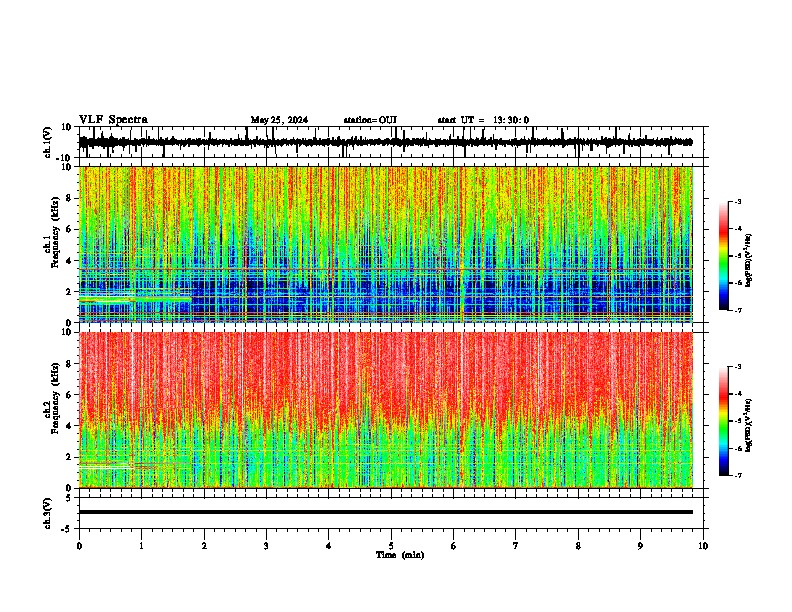Screen dimensions: 792x612
Task: Click the "4" kHz tick of ch.2 frequency axis
Action: [70, 426]
